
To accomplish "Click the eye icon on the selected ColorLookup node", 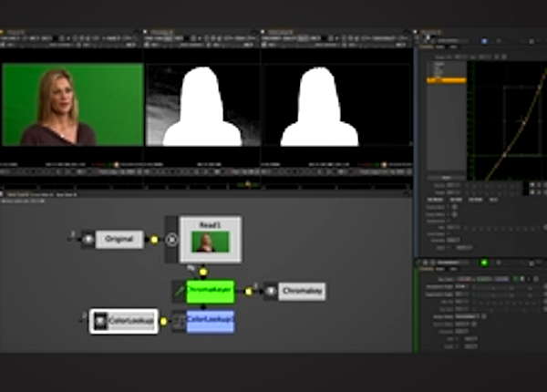I will point(99,321).
